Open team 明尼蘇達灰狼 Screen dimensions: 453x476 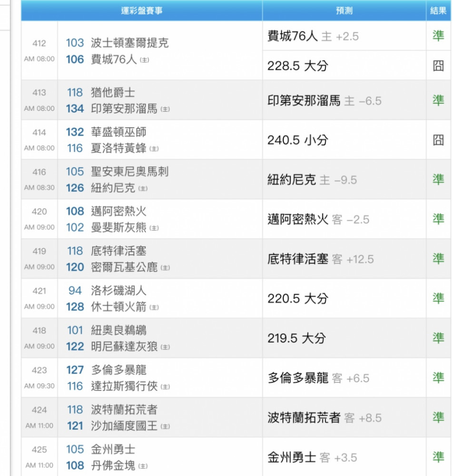124,347
